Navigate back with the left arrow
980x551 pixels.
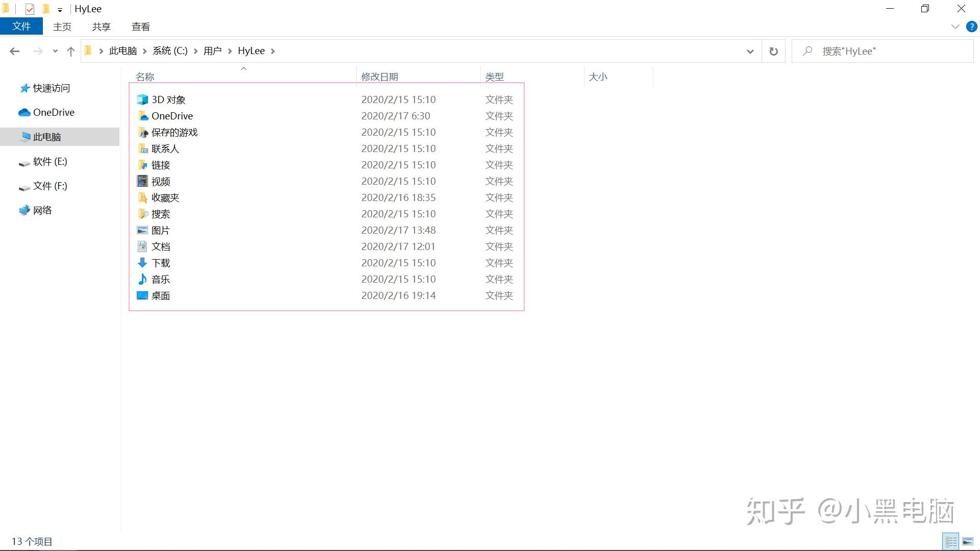pos(15,51)
